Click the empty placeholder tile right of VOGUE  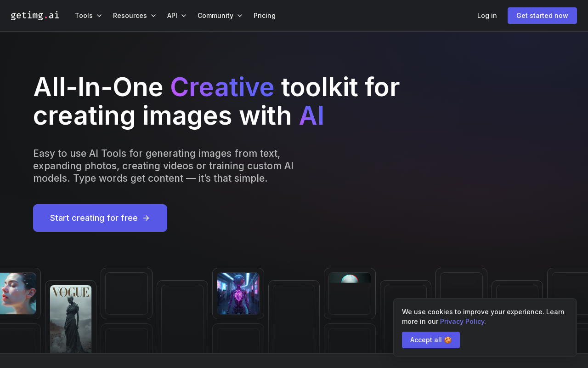pyautogui.click(x=126, y=293)
